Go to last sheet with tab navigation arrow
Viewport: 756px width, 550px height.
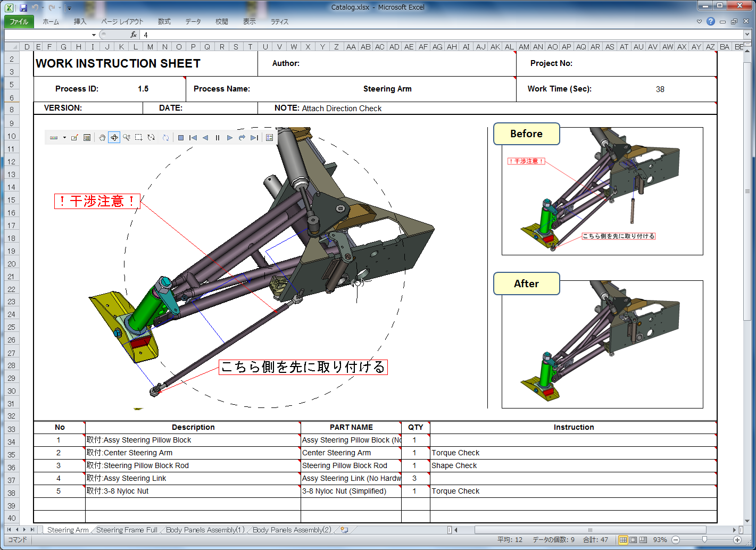click(x=32, y=530)
